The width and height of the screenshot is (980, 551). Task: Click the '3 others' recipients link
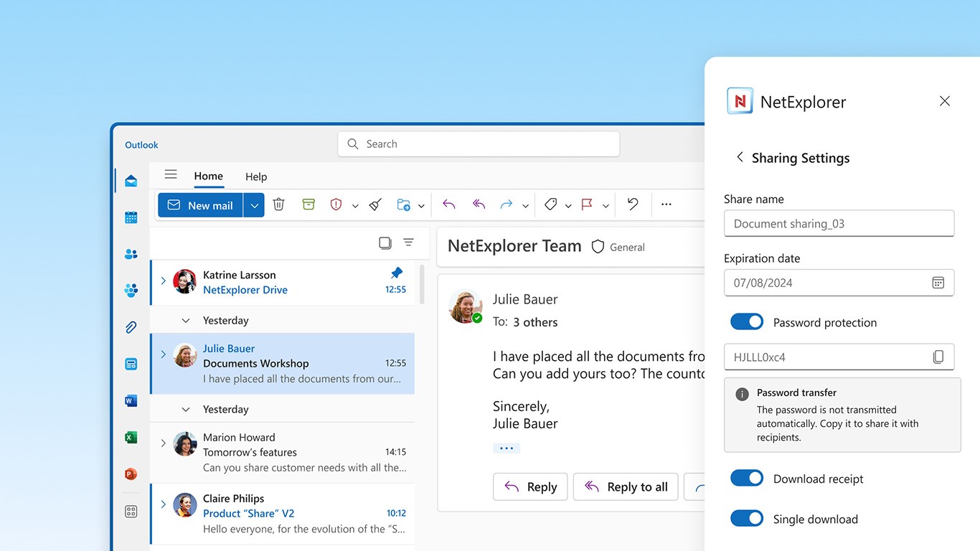tap(535, 322)
